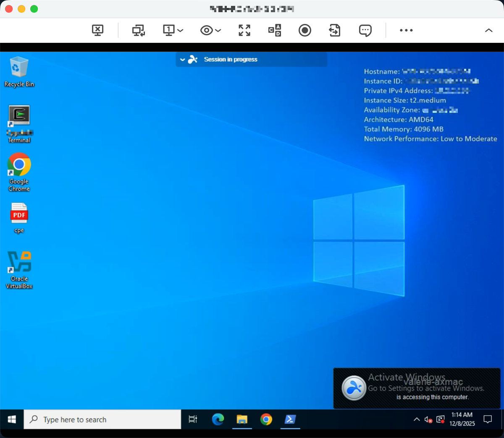
Task: Open the file transfer tool
Action: tap(334, 30)
